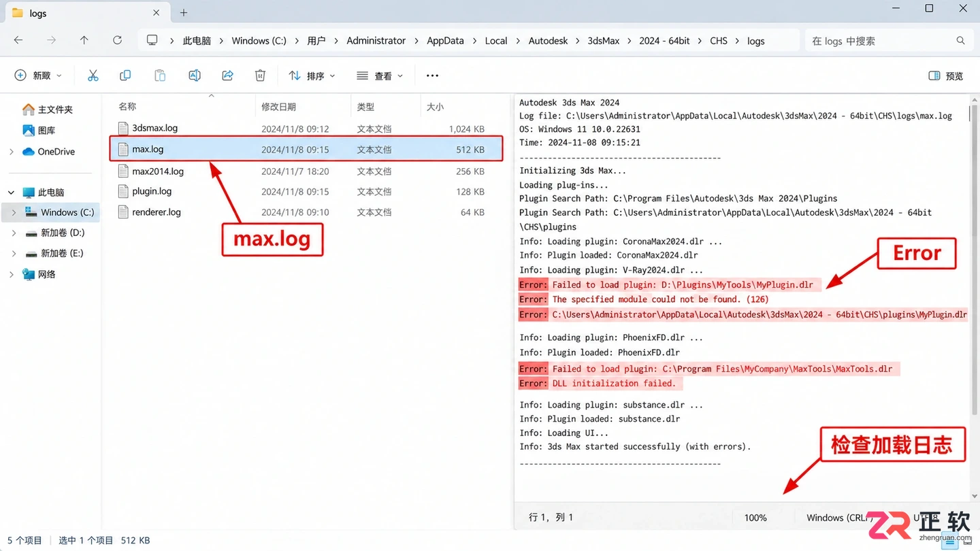Click the Copy icon in toolbar
Image resolution: width=980 pixels, height=551 pixels.
pos(125,76)
